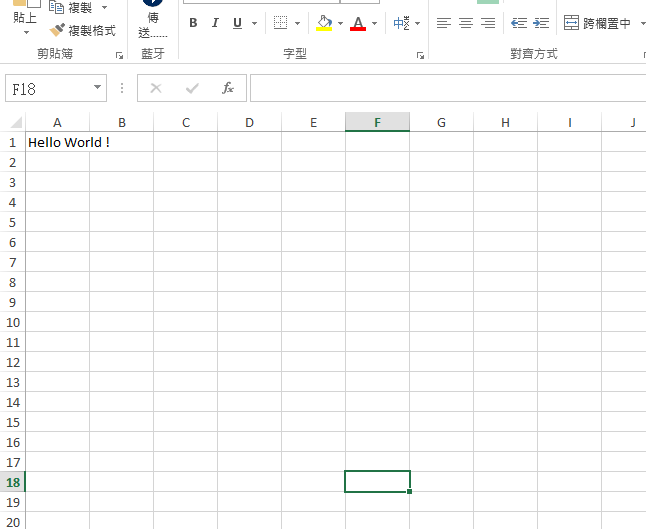This screenshot has height=529, width=646.
Task: Select column D header
Action: tap(250, 122)
